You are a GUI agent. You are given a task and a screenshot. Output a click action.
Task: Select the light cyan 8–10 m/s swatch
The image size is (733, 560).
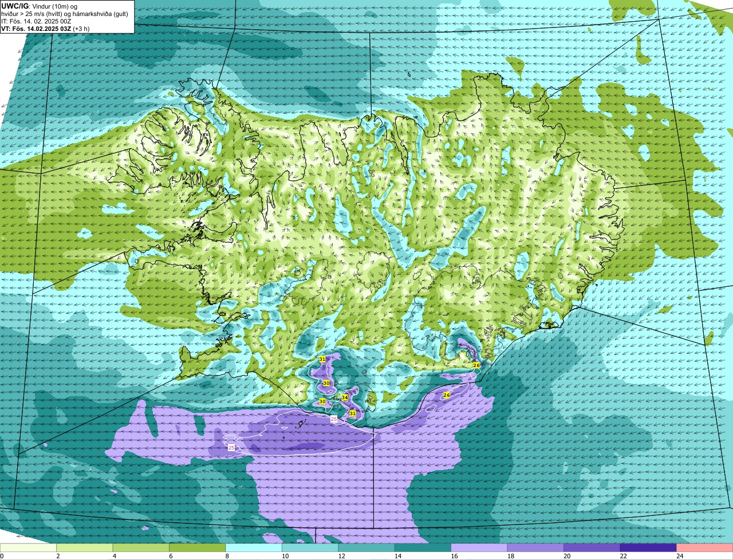pos(254,547)
